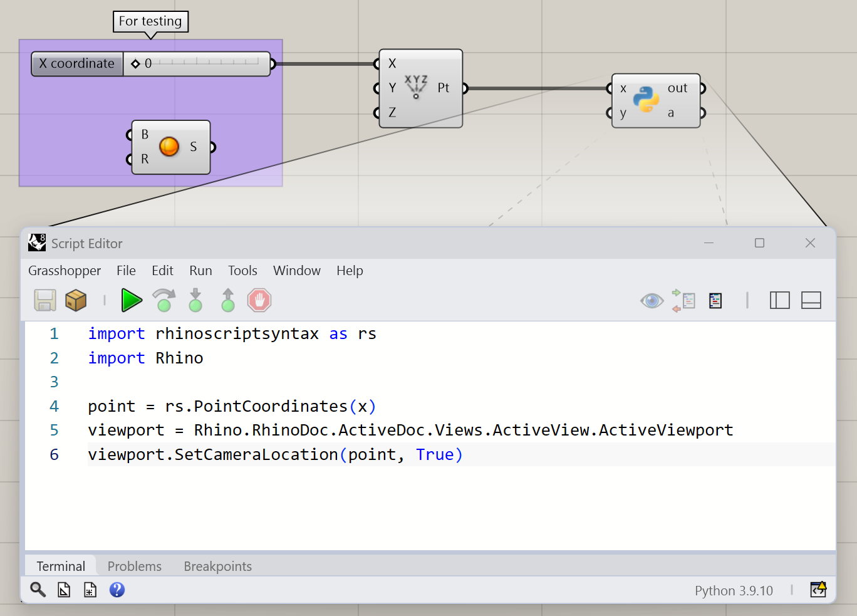Click the XYZ Construct Point component icon

point(416,87)
